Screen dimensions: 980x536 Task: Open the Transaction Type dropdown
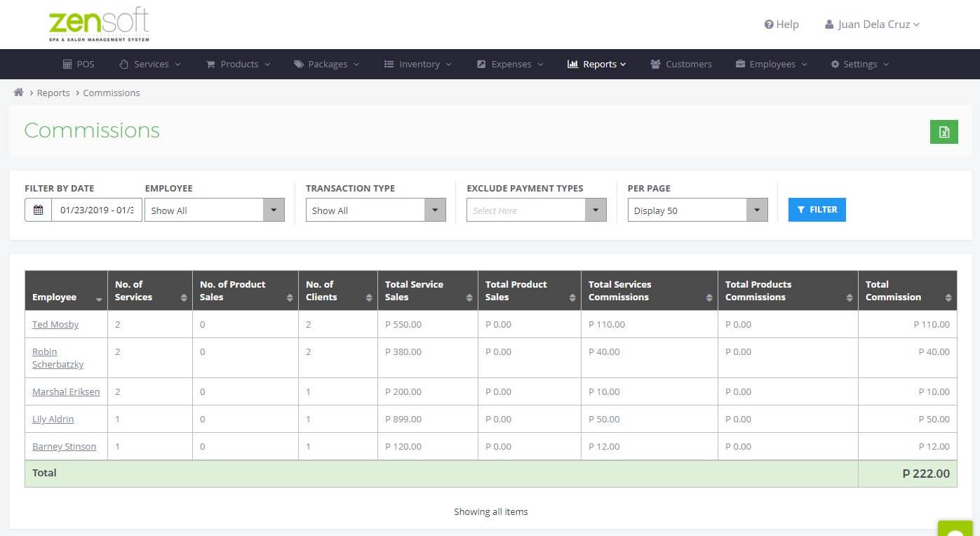tap(376, 210)
